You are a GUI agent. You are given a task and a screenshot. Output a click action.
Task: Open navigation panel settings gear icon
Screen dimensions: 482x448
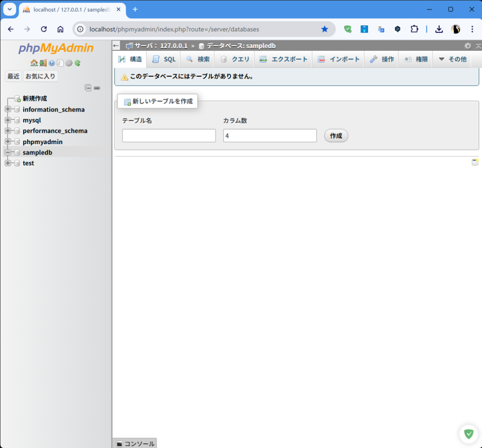(69, 63)
